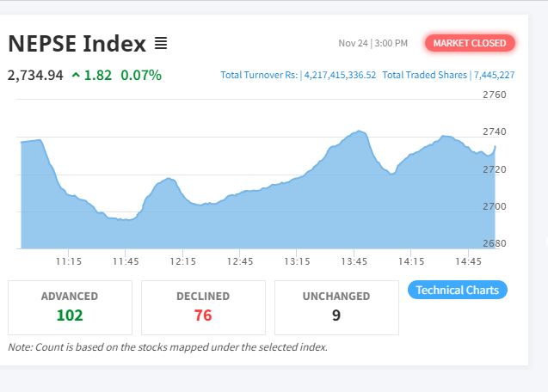The width and height of the screenshot is (548, 392).
Task: Click the 13:45 time axis label
Action: pyautogui.click(x=354, y=261)
